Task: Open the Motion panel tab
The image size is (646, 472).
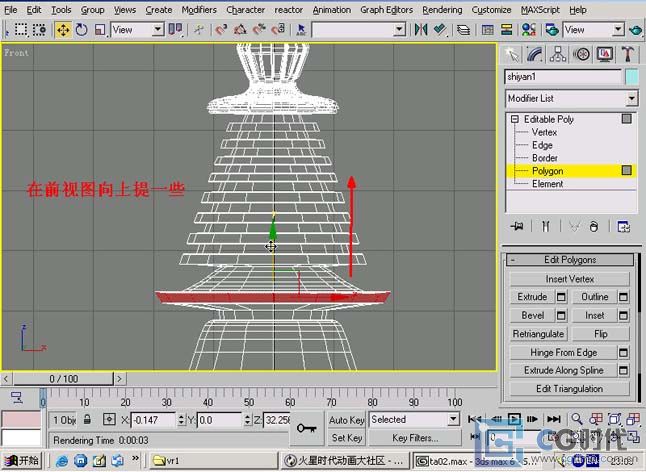Action: (581, 54)
